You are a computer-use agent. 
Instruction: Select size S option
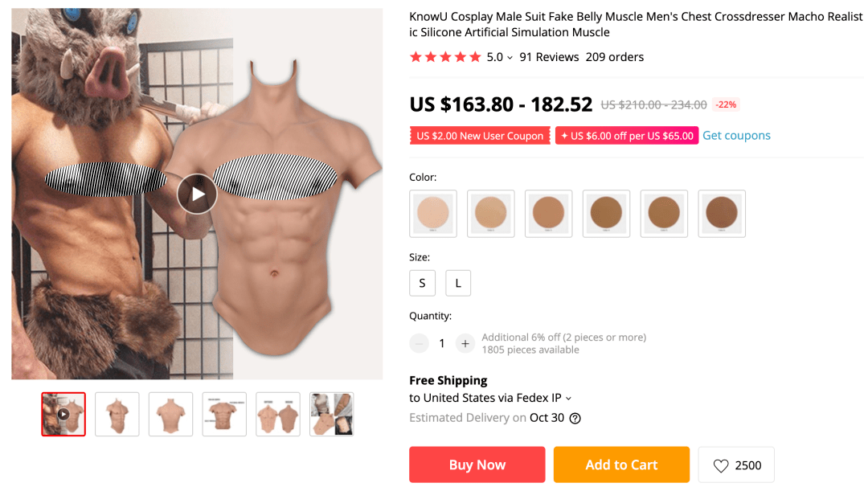[423, 283]
